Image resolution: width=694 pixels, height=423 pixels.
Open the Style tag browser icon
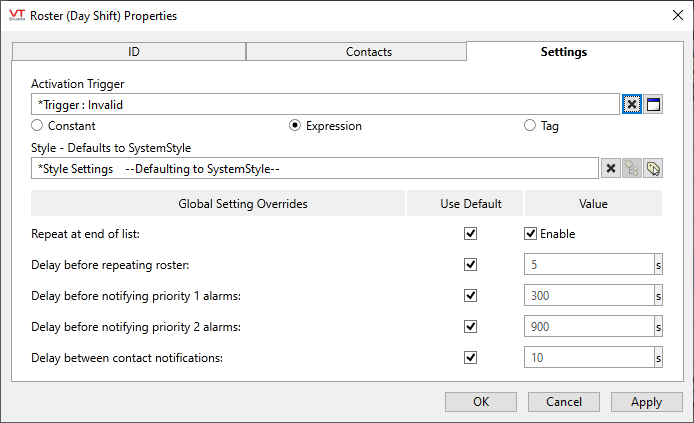coord(653,169)
